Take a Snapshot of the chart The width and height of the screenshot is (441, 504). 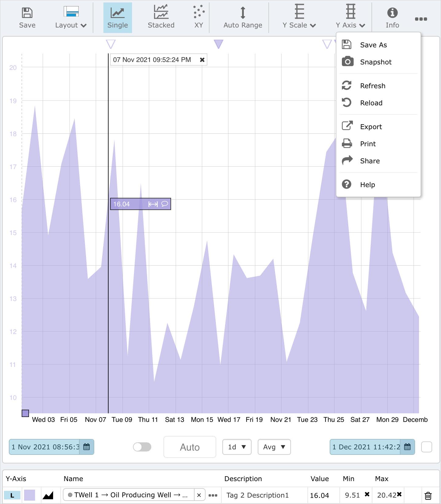click(378, 62)
